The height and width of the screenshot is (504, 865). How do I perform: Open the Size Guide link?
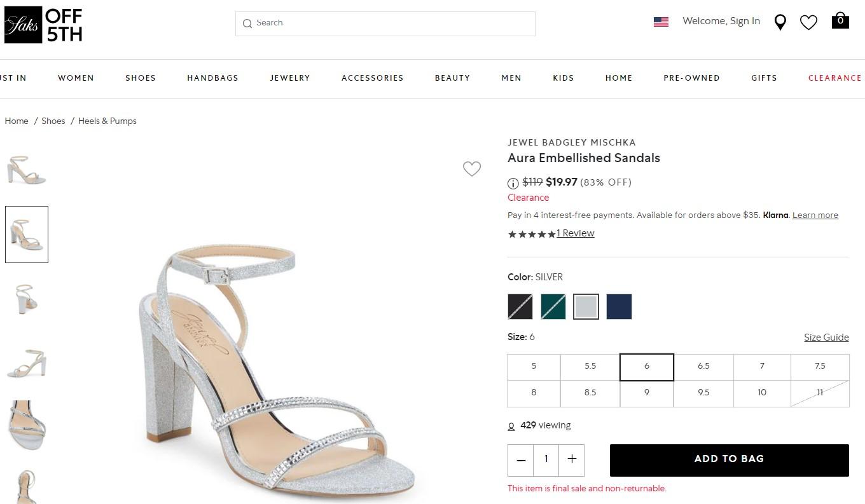pos(826,337)
